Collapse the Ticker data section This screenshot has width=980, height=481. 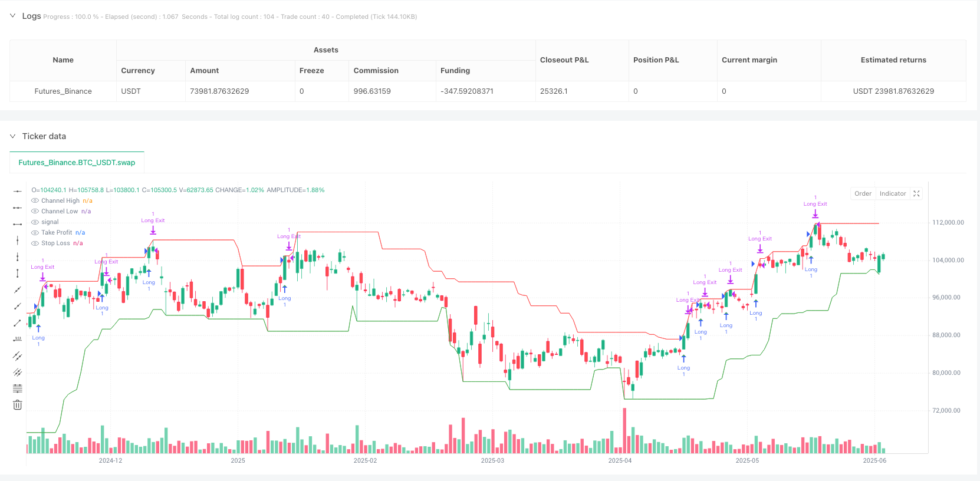(12, 136)
